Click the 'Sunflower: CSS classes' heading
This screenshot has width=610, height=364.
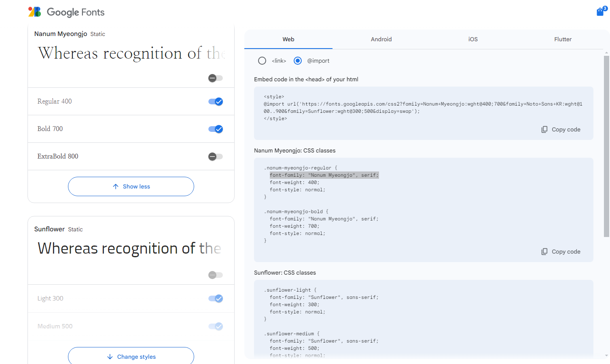[x=285, y=273]
